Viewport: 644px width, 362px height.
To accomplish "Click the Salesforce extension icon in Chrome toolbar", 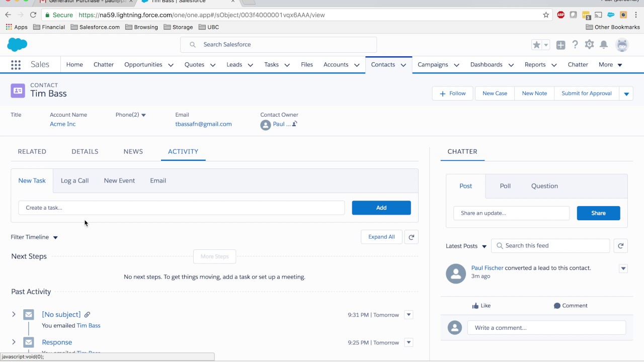I will (611, 15).
